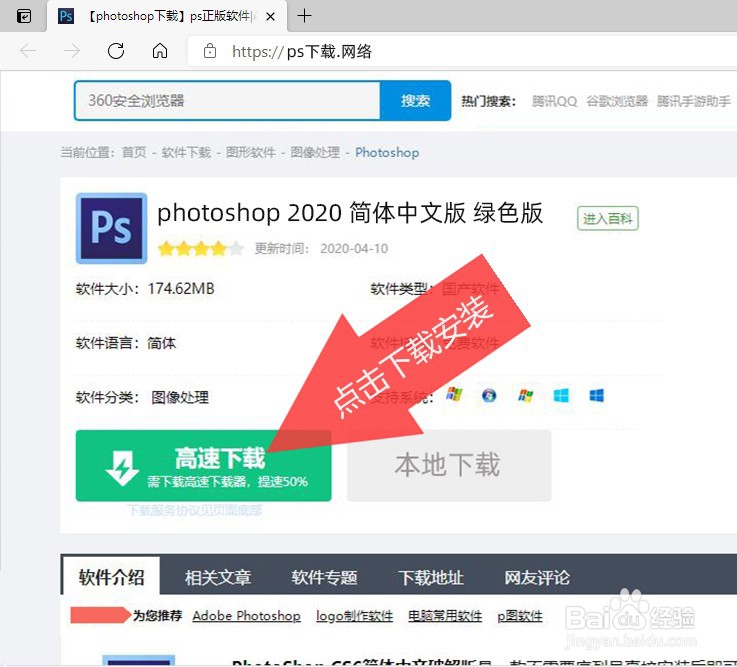Screen dimensions: 737x667
Task: Click the browser back arrow
Action: 28,50
